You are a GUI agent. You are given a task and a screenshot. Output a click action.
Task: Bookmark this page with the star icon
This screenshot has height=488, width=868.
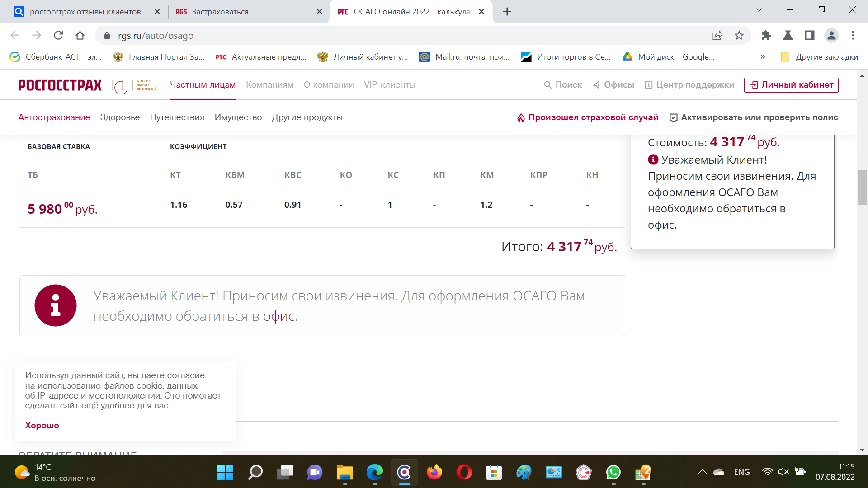pyautogui.click(x=739, y=35)
